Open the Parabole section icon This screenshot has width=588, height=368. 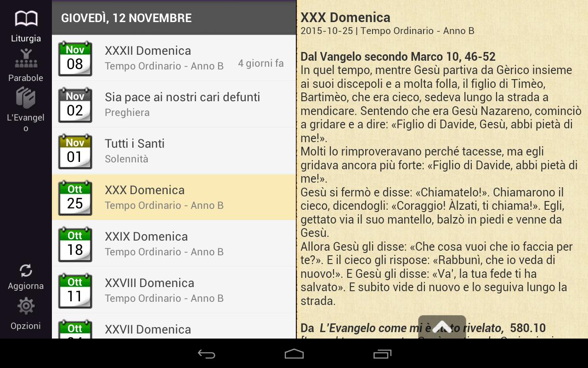(x=26, y=58)
